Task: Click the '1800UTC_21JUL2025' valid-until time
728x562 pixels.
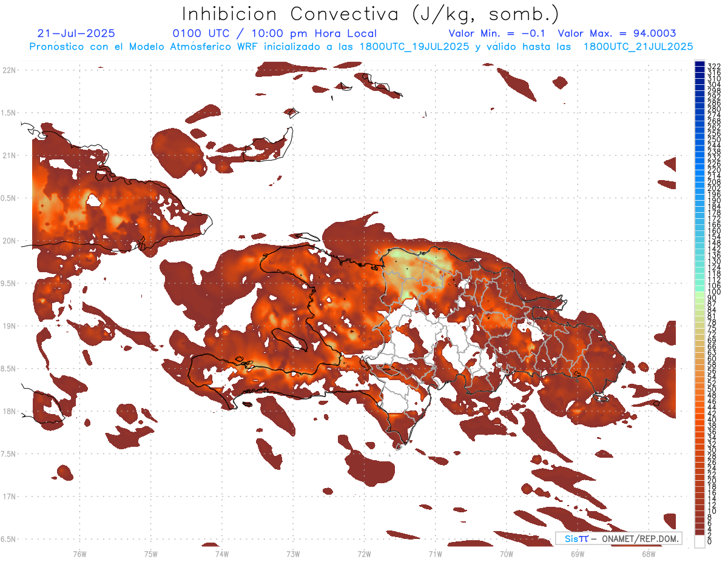Action: pyautogui.click(x=638, y=47)
